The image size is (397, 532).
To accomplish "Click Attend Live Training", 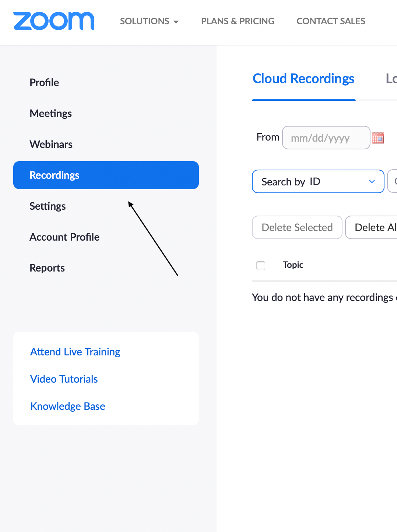I will point(75,352).
